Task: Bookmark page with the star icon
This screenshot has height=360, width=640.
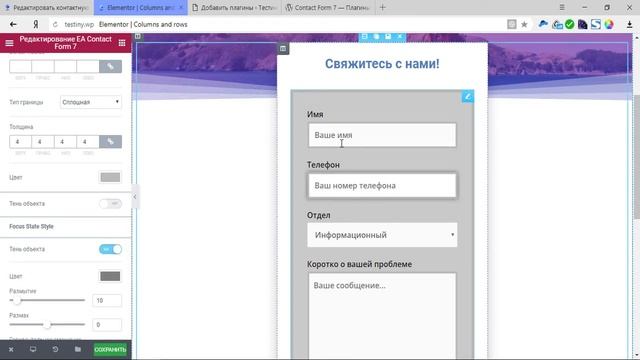Action: 524,24
